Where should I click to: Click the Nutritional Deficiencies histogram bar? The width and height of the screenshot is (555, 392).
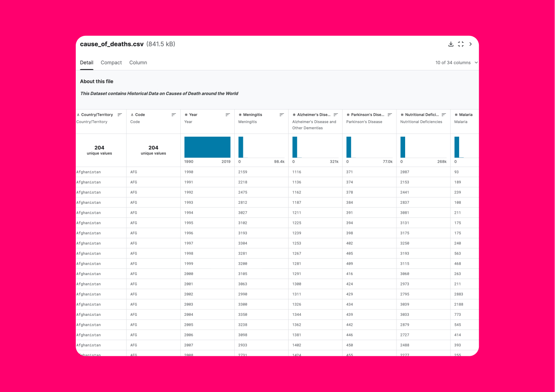(x=403, y=147)
